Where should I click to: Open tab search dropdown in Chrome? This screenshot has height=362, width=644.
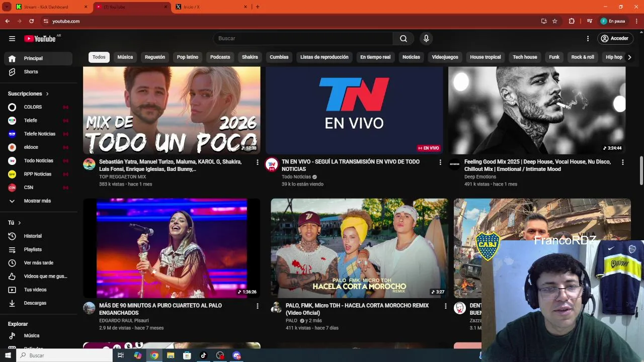7,7
